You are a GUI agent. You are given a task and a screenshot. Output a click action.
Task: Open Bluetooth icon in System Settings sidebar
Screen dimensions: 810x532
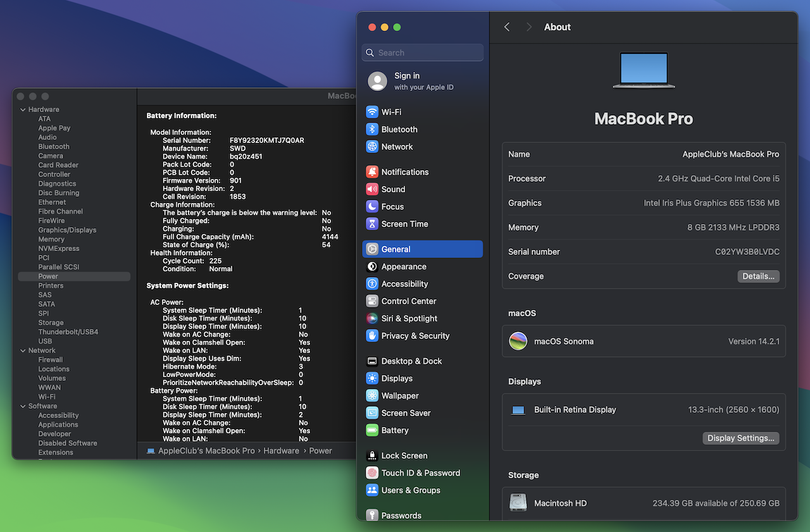click(372, 129)
